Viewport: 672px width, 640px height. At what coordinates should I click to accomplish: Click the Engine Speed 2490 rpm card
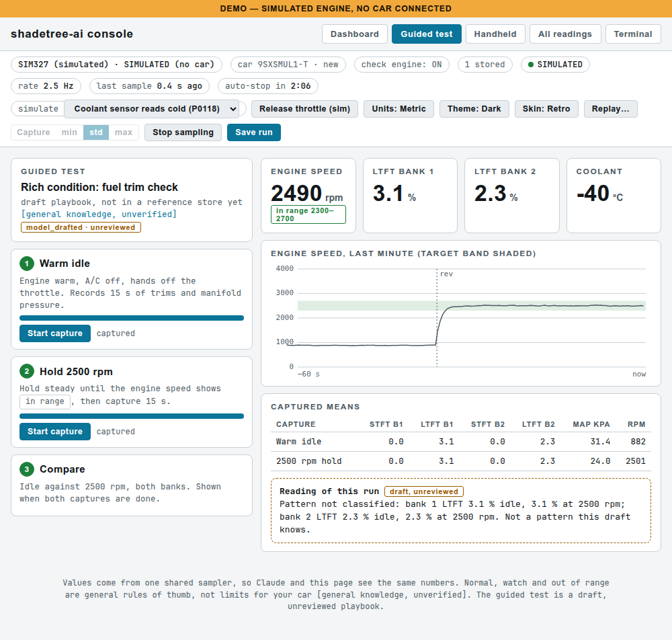(308, 196)
